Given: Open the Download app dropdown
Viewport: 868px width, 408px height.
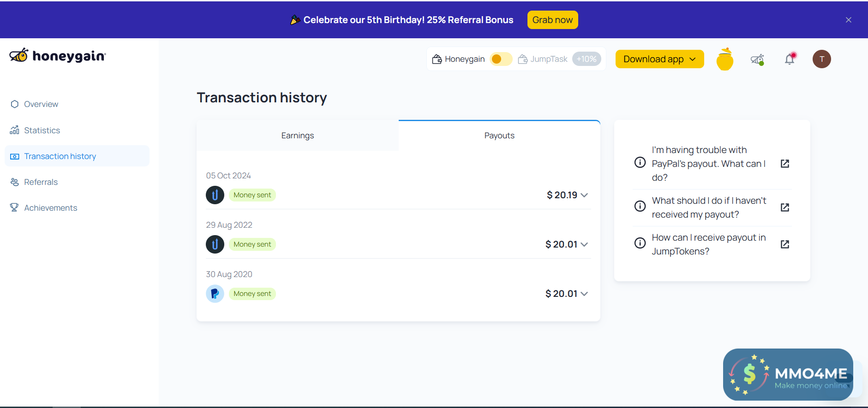Looking at the screenshot, I should pos(659,59).
